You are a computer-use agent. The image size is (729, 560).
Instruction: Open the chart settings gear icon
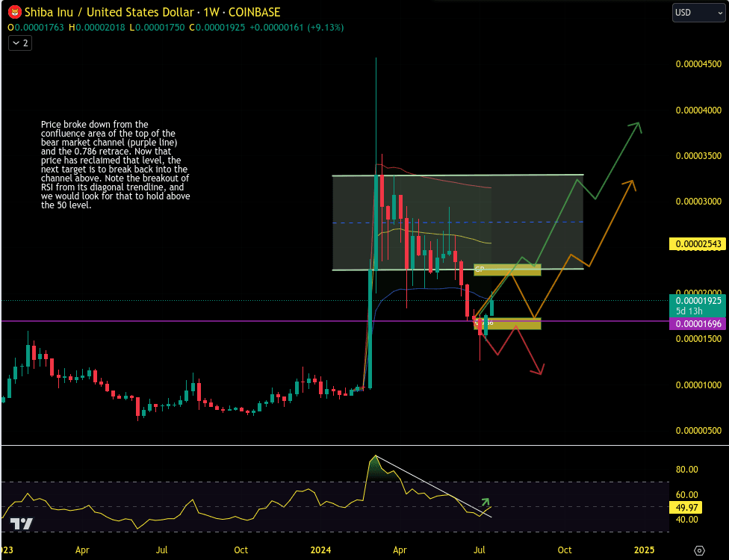pos(699,551)
